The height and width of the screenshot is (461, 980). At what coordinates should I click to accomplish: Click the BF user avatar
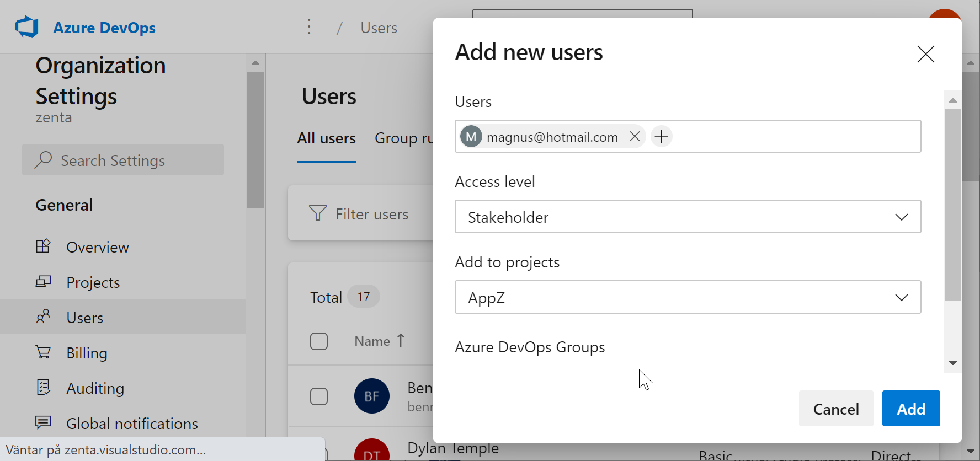point(372,396)
